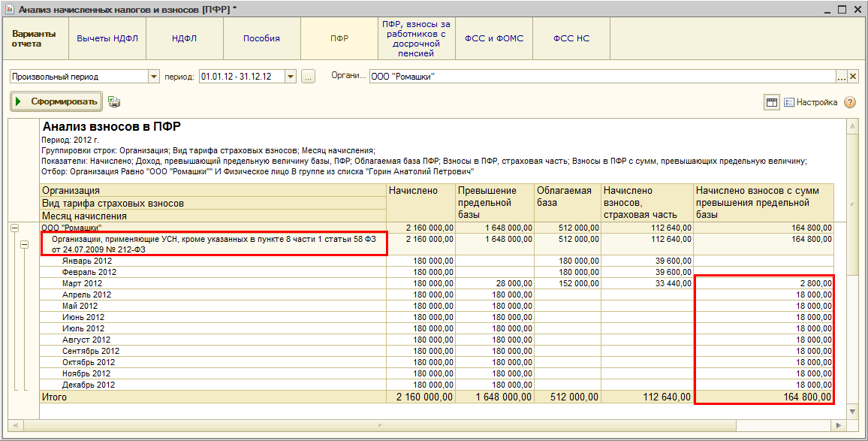Toggle the header panel layout icon
The width and height of the screenshot is (868, 441).
click(771, 102)
